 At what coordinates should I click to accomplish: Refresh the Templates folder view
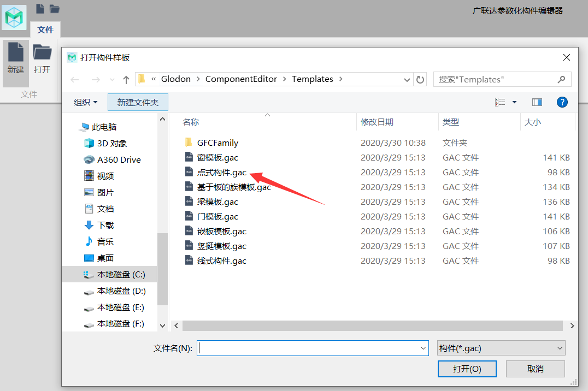tap(420, 80)
